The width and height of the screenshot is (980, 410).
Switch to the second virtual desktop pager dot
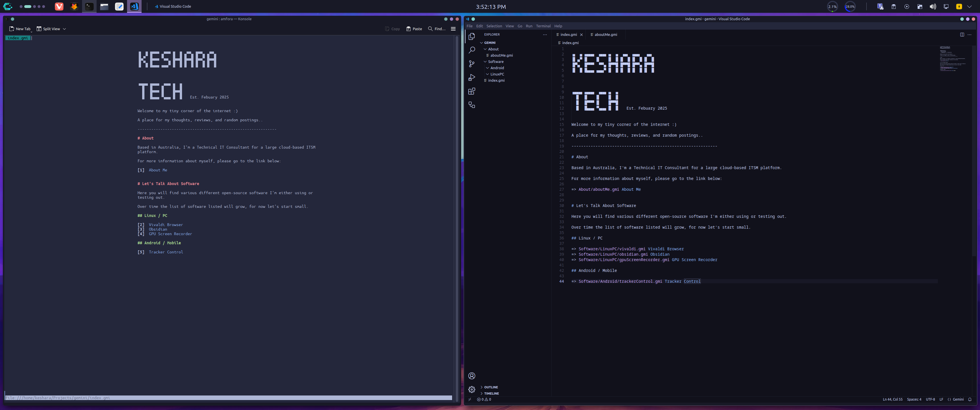[28, 7]
